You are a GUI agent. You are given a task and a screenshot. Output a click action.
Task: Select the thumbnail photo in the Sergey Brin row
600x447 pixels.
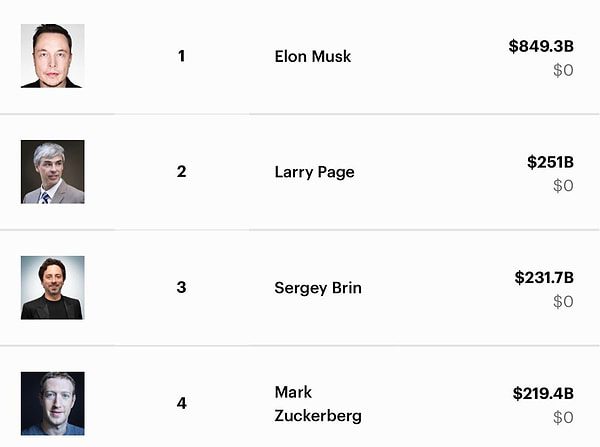point(52,288)
